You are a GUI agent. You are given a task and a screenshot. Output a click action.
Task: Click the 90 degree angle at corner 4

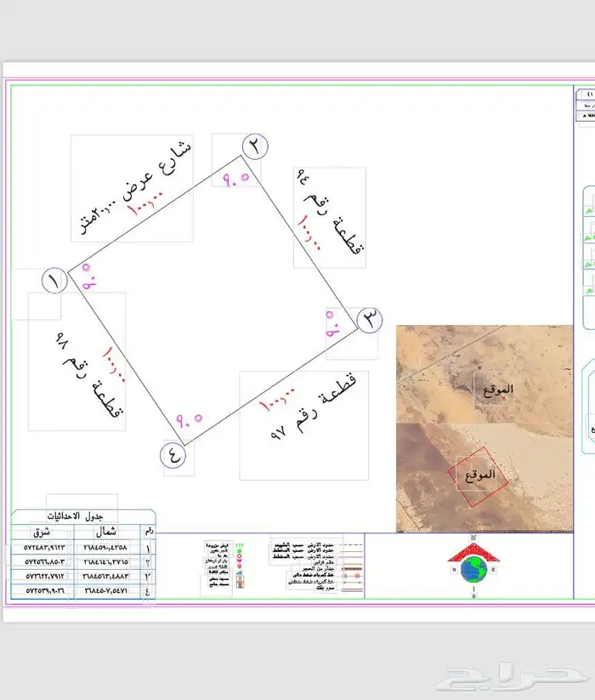point(189,419)
